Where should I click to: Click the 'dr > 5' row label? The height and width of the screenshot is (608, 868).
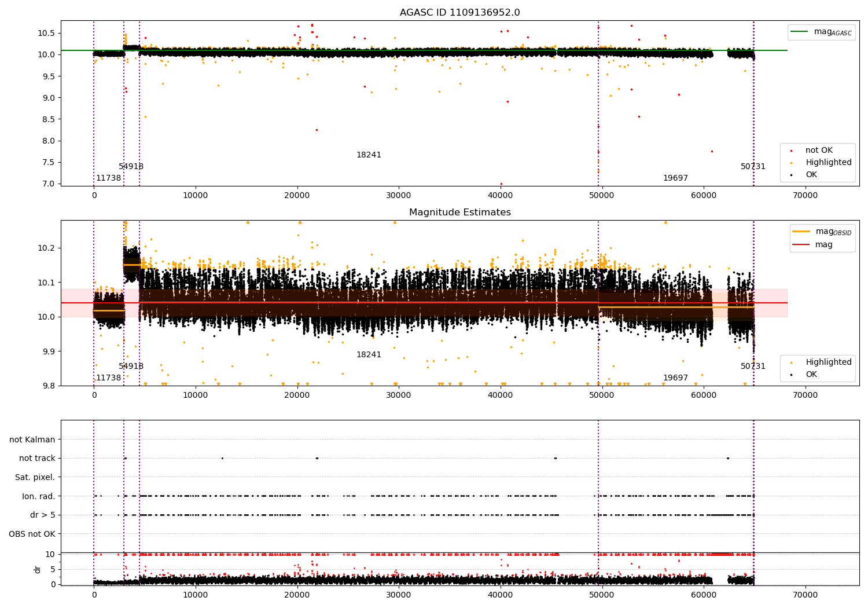tap(43, 515)
